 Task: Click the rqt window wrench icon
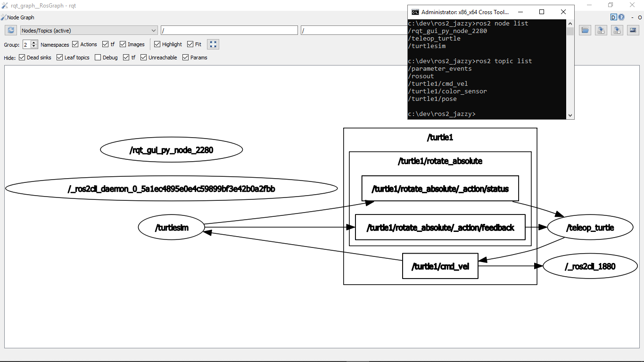click(5, 6)
